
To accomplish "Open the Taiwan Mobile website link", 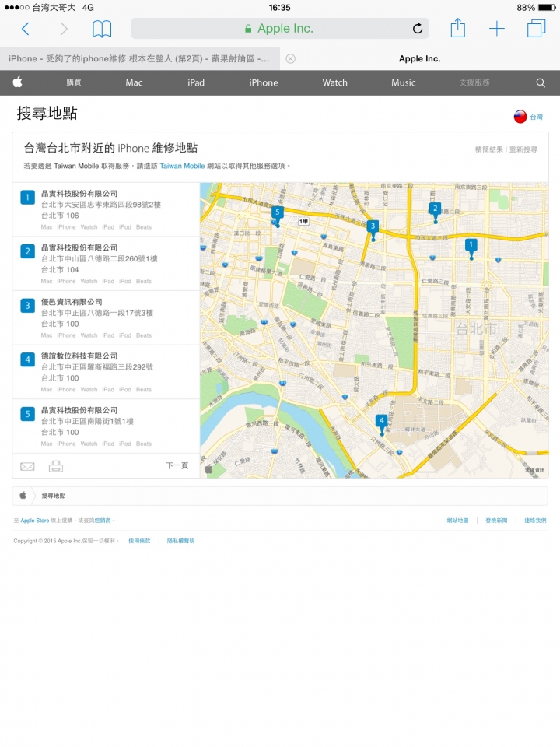I will 182,166.
